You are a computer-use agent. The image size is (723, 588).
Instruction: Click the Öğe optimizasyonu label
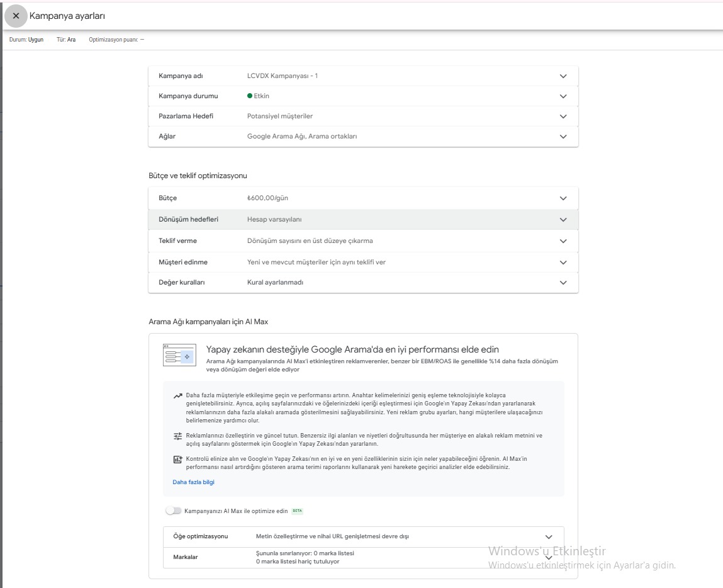[201, 536]
